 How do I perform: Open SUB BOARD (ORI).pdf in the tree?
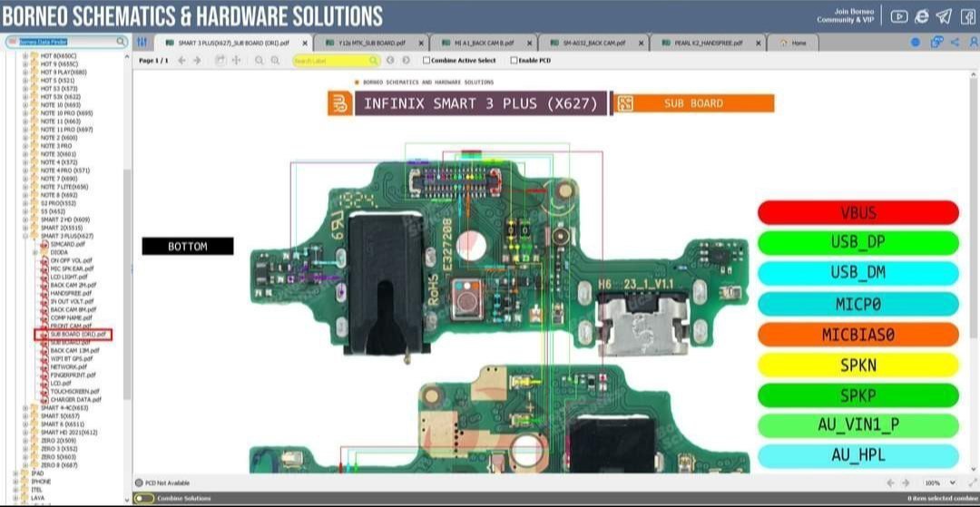(77, 334)
